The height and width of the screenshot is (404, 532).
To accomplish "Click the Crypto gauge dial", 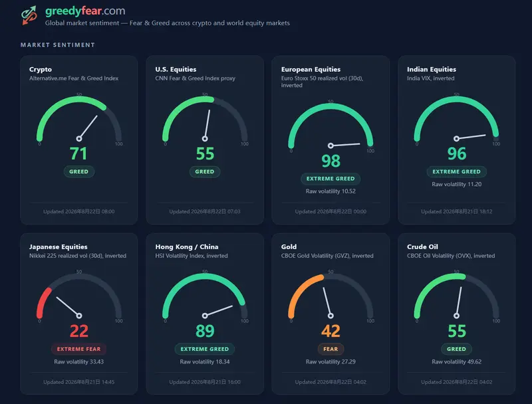I will click(79, 119).
